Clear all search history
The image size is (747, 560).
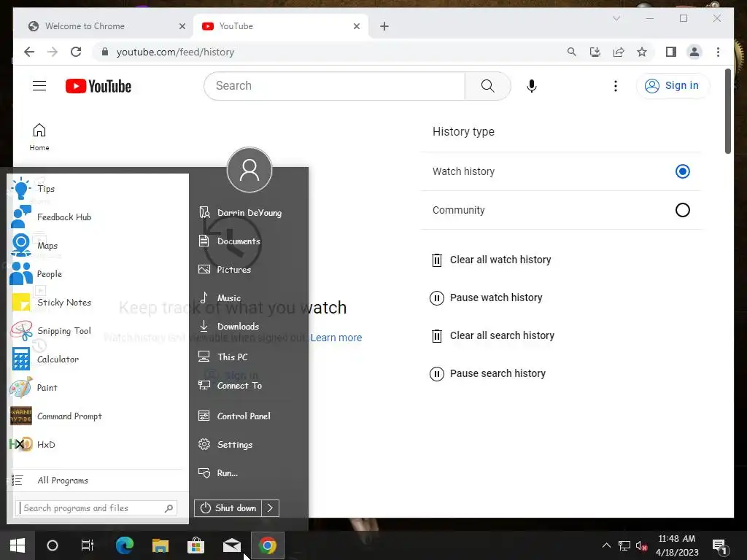(492, 335)
